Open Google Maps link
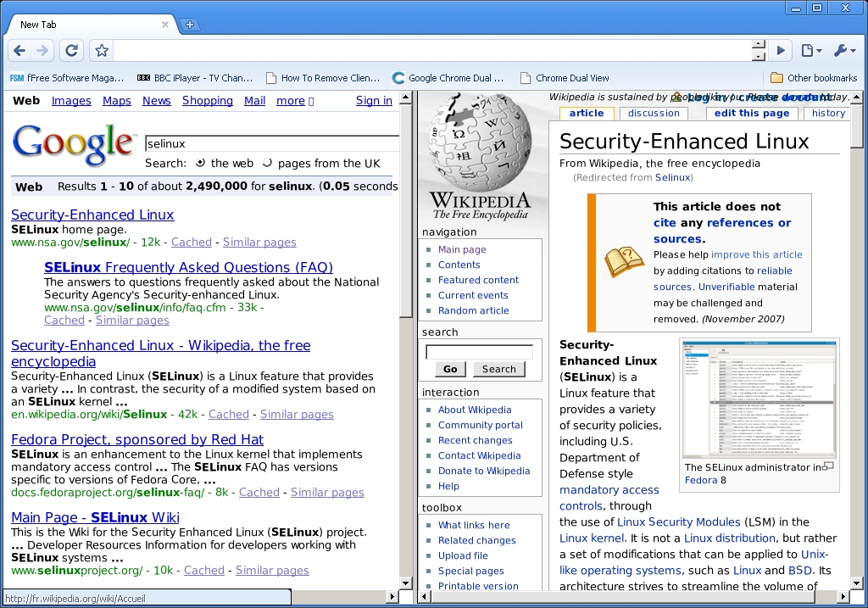This screenshot has height=608, width=868. click(x=117, y=101)
